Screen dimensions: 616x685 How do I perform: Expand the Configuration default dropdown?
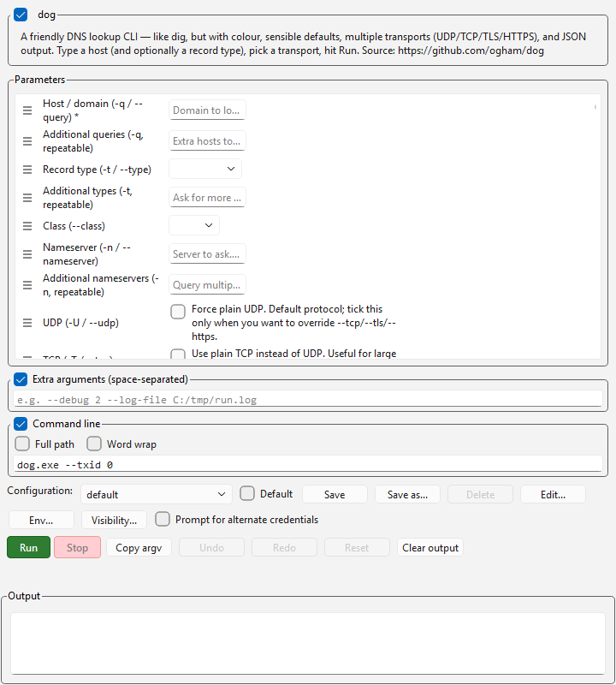(157, 494)
